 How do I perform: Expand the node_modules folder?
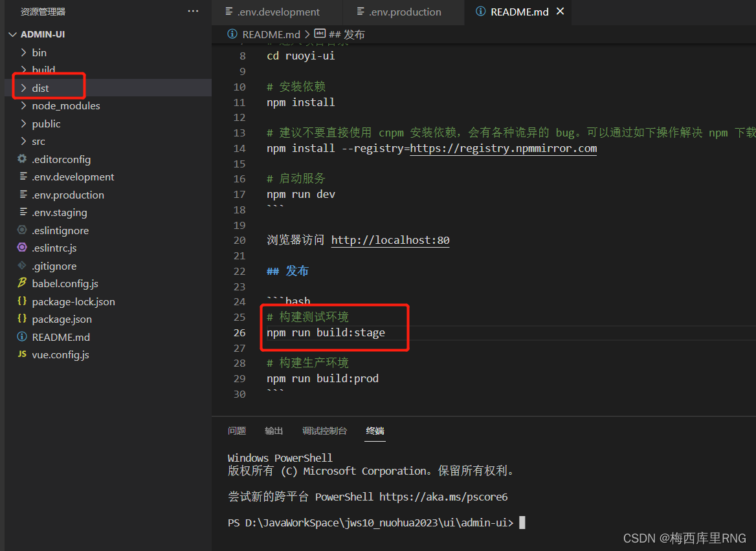pos(23,106)
